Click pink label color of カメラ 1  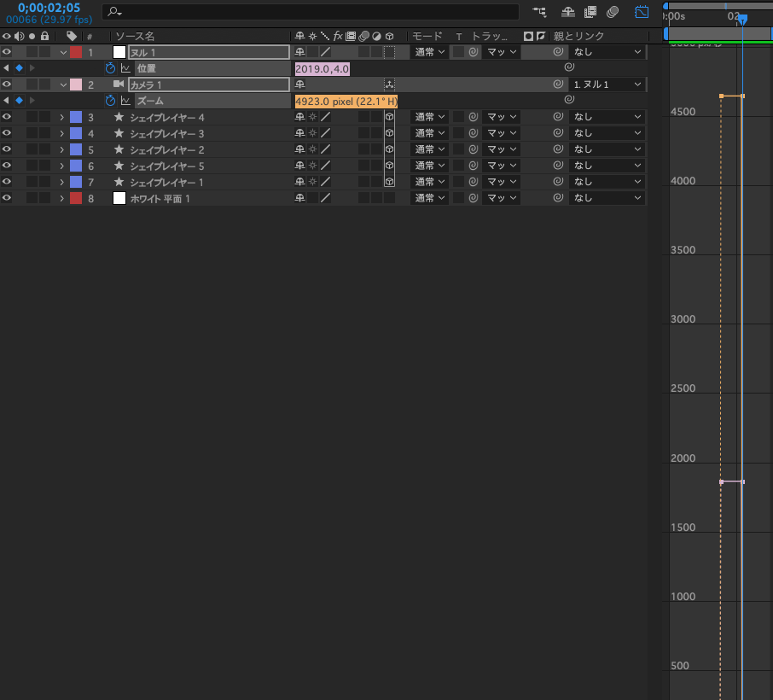76,85
